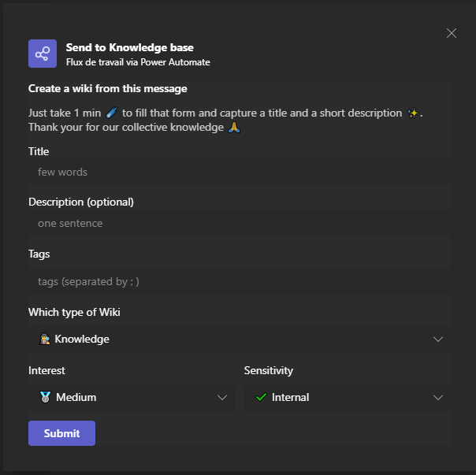This screenshot has height=475, width=476.
Task: Select the Internal sensitivity value
Action: 290,397
